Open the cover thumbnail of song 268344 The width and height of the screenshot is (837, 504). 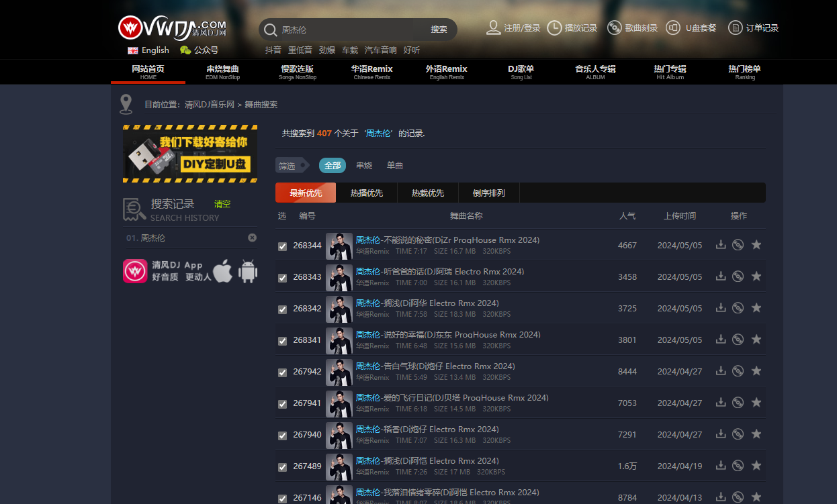tap(339, 246)
